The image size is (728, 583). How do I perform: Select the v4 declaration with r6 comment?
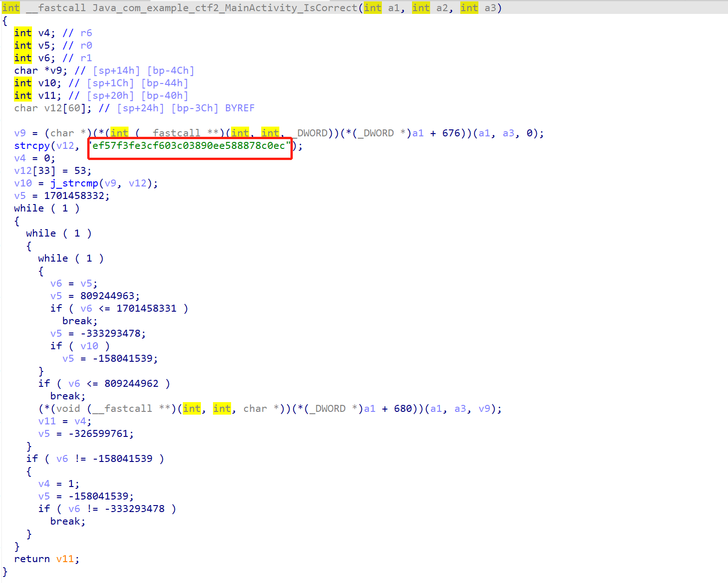tap(53, 33)
